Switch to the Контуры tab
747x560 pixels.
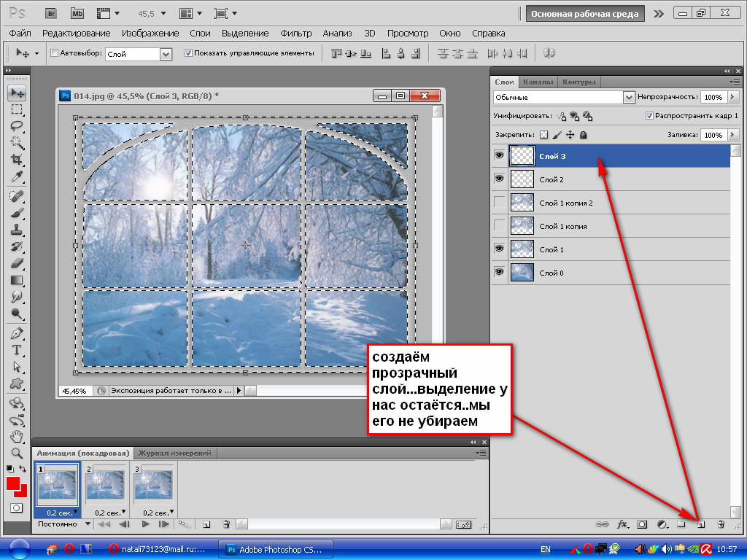point(578,82)
